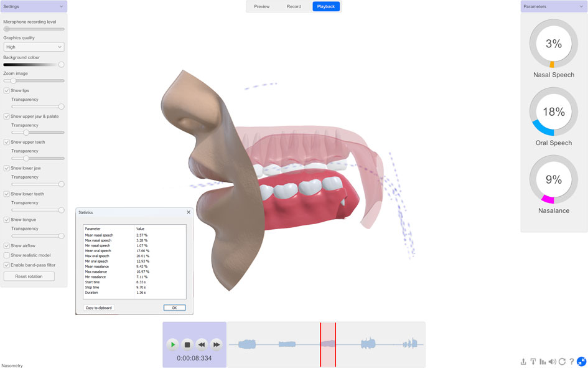Toggle the Show lips checkbox
Viewport: 588px width, 368px height.
point(6,90)
